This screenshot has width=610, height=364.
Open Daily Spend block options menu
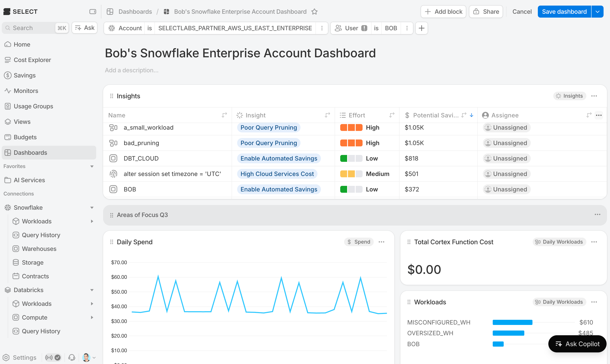coord(381,242)
